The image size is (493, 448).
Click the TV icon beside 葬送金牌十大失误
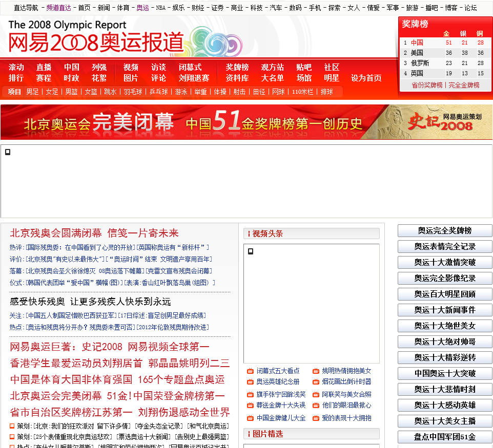[x=250, y=406]
